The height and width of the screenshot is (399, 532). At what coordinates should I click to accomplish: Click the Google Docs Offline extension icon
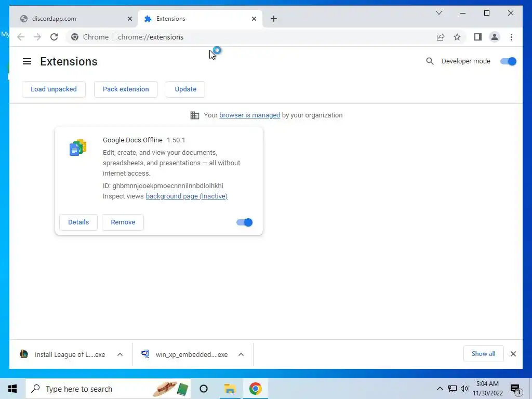point(78,148)
